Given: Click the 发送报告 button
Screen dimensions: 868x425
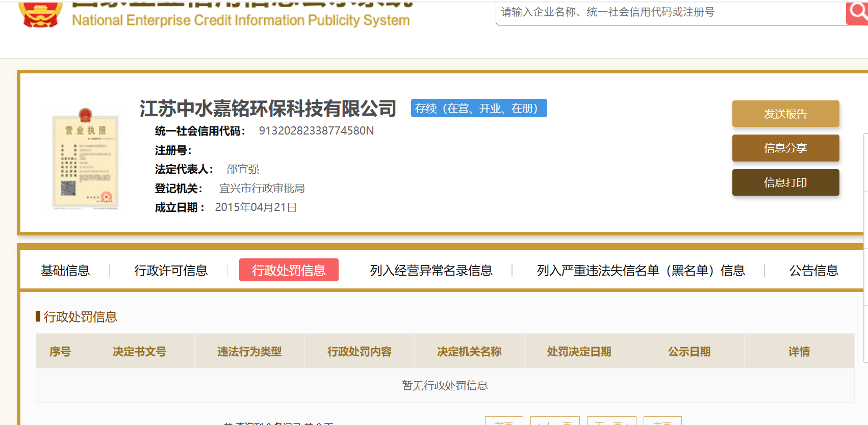Looking at the screenshot, I should point(785,114).
